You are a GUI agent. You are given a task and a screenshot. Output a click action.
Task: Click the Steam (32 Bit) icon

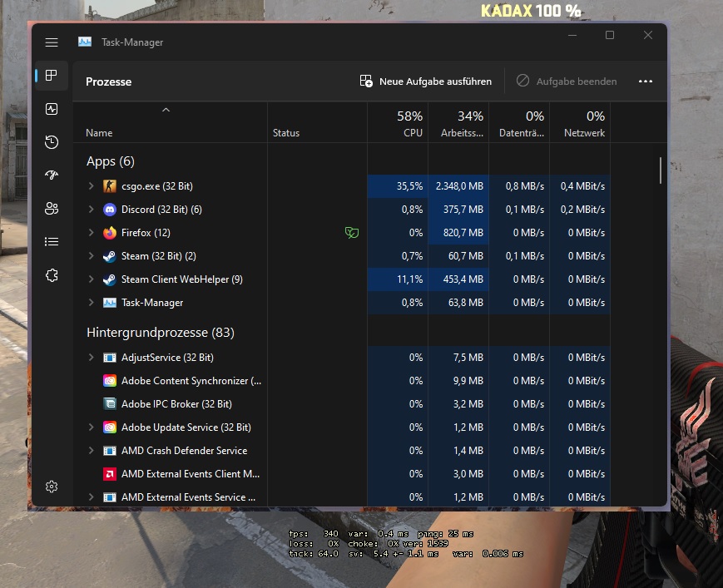tap(110, 256)
